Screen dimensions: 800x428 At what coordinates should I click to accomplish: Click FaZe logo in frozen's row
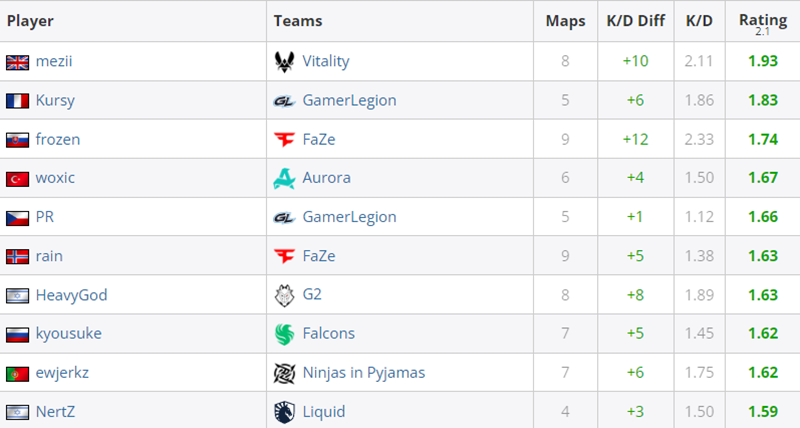click(x=284, y=139)
